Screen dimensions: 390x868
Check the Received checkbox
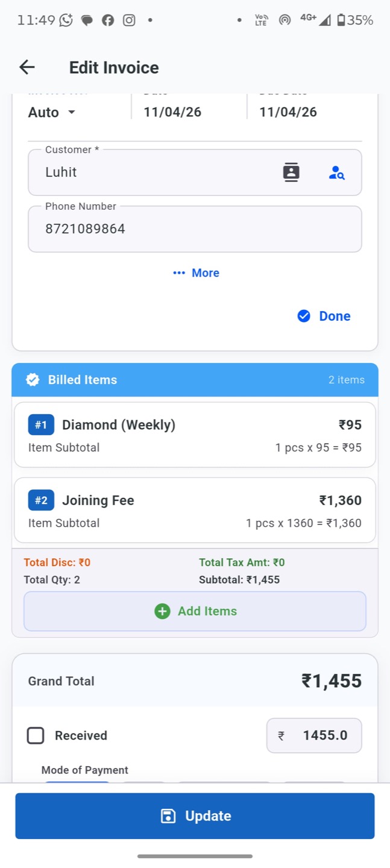36,735
